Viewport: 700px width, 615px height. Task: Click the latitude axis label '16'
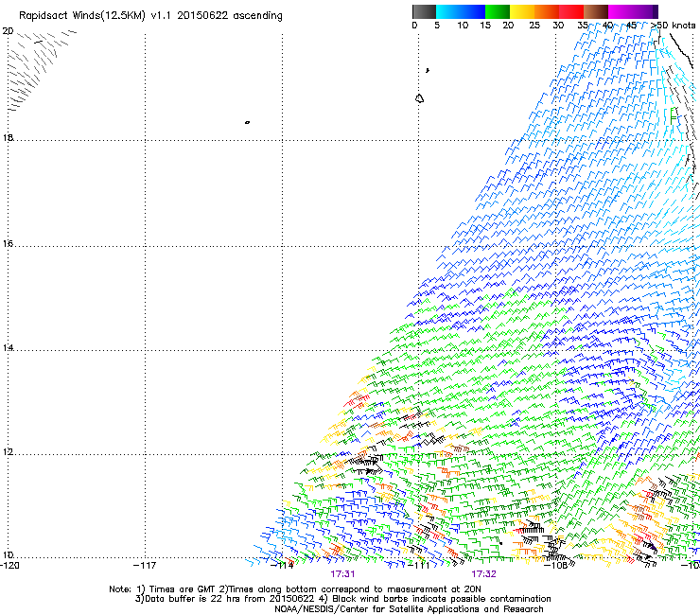point(8,243)
